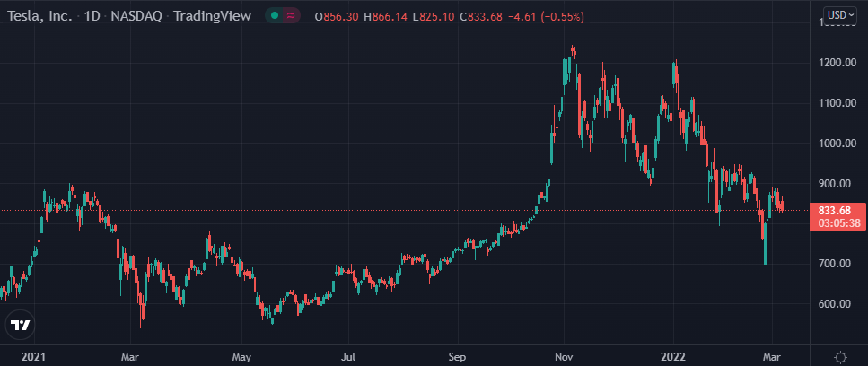Click the 2022 time axis label

pyautogui.click(x=674, y=357)
